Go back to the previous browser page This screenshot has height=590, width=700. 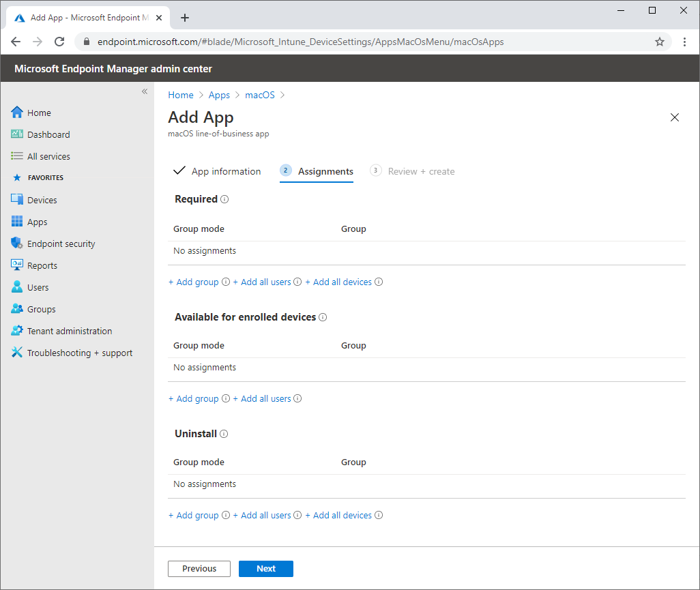pos(16,42)
